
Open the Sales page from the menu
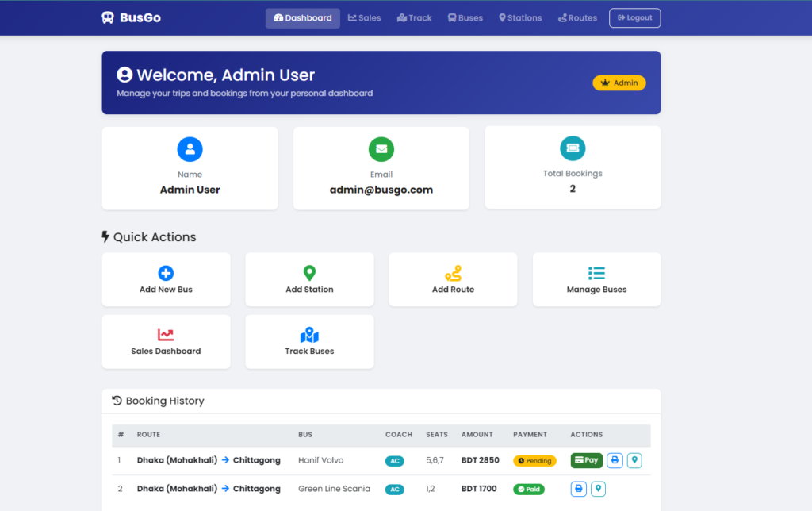click(364, 17)
